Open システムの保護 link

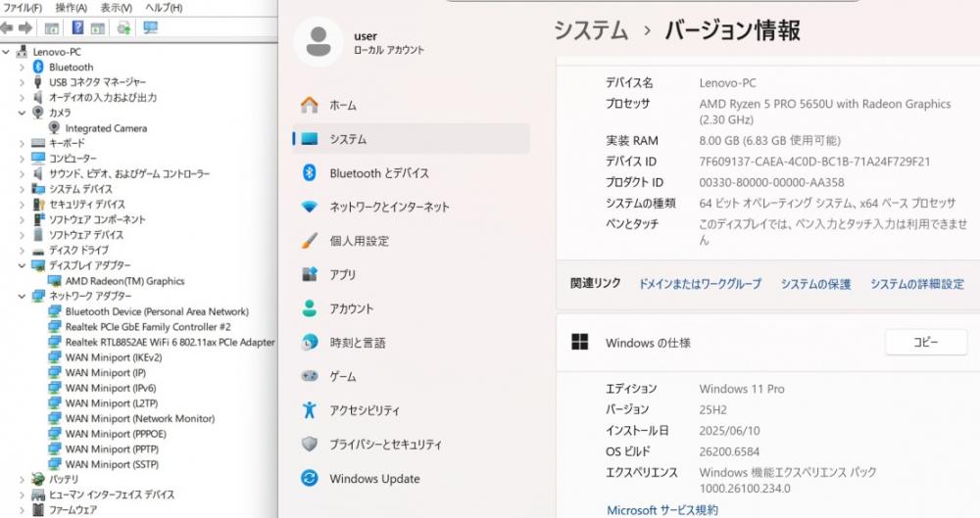tap(815, 284)
